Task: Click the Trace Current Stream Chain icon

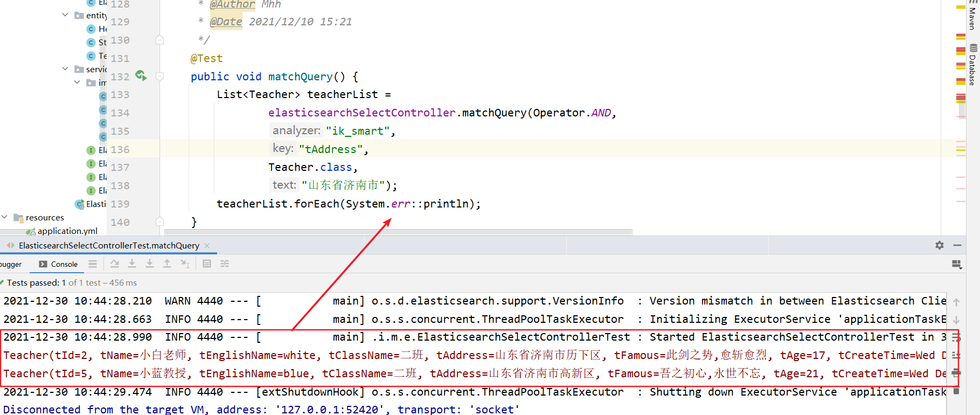Action: (x=225, y=264)
